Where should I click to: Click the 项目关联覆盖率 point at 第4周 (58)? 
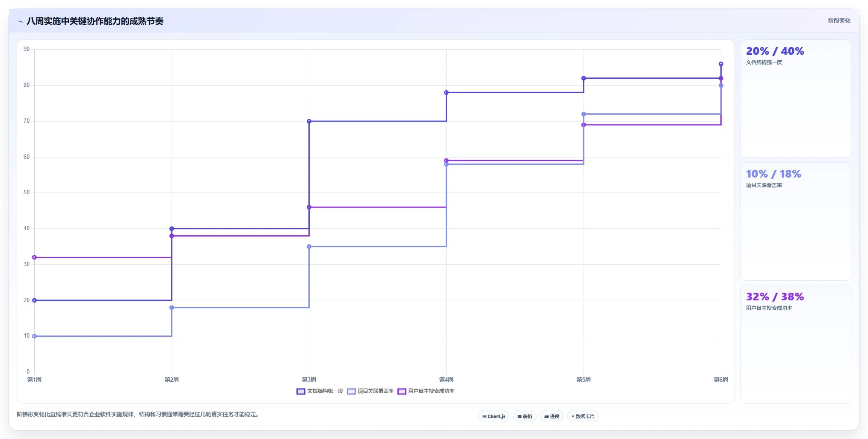pos(446,164)
